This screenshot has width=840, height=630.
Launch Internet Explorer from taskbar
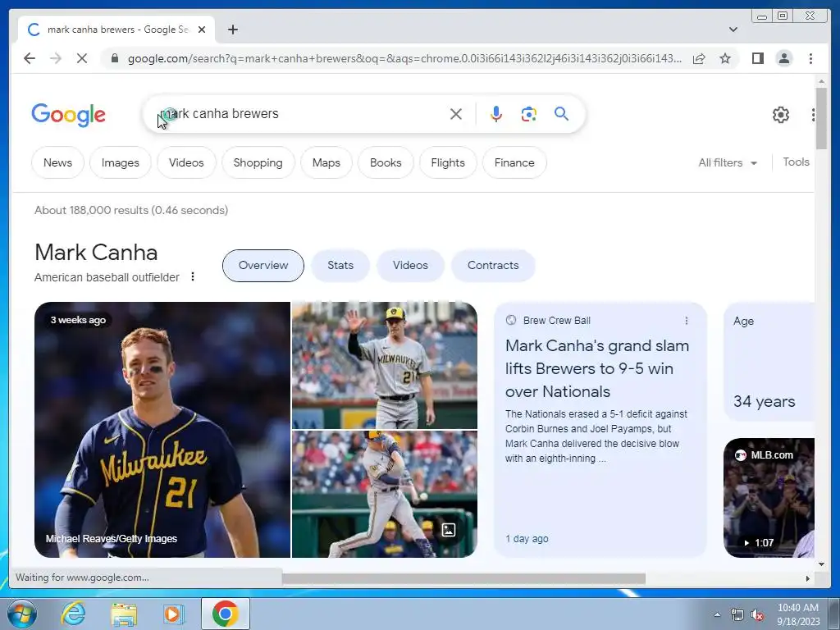click(x=73, y=614)
